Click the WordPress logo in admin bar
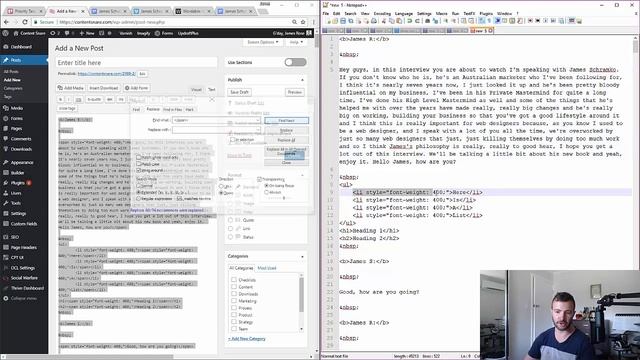Screen dimensions: 640x360 click(x=6, y=33)
